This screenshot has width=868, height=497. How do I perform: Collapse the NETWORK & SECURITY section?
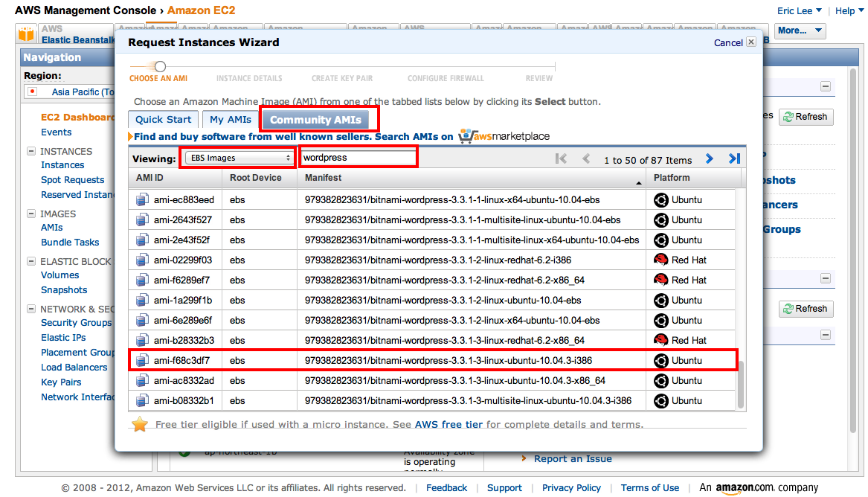click(31, 309)
